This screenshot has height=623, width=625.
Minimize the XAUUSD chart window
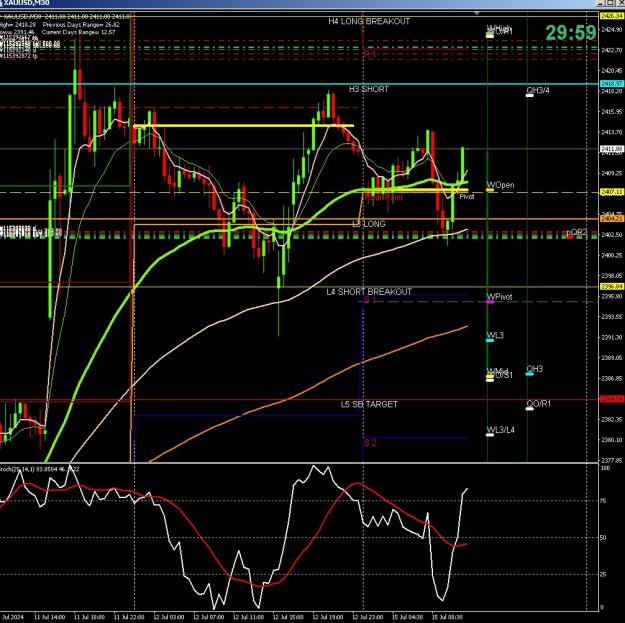601,3
